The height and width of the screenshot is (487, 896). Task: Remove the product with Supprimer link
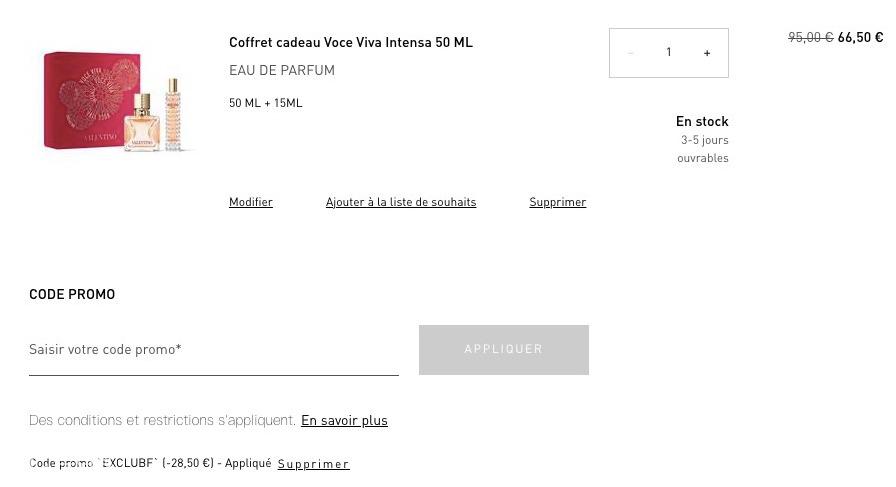(x=558, y=202)
